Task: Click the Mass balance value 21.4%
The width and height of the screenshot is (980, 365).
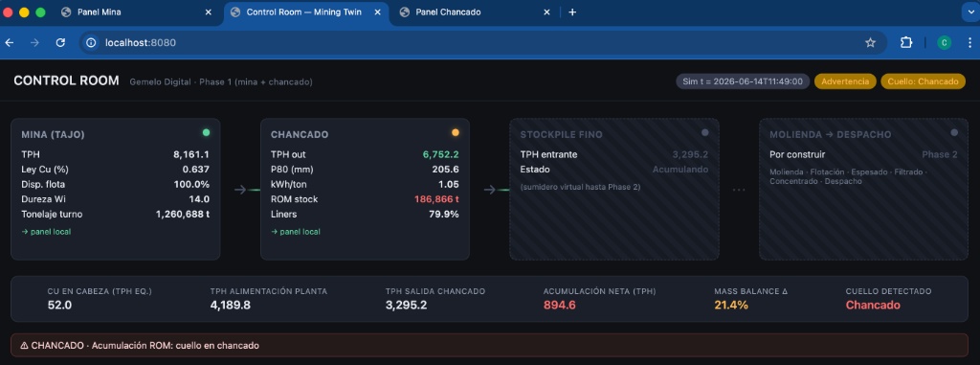Action: (x=731, y=305)
